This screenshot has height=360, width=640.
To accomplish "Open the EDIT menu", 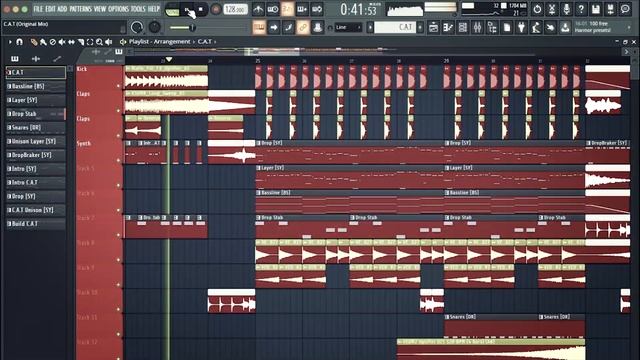I will tap(50, 9).
